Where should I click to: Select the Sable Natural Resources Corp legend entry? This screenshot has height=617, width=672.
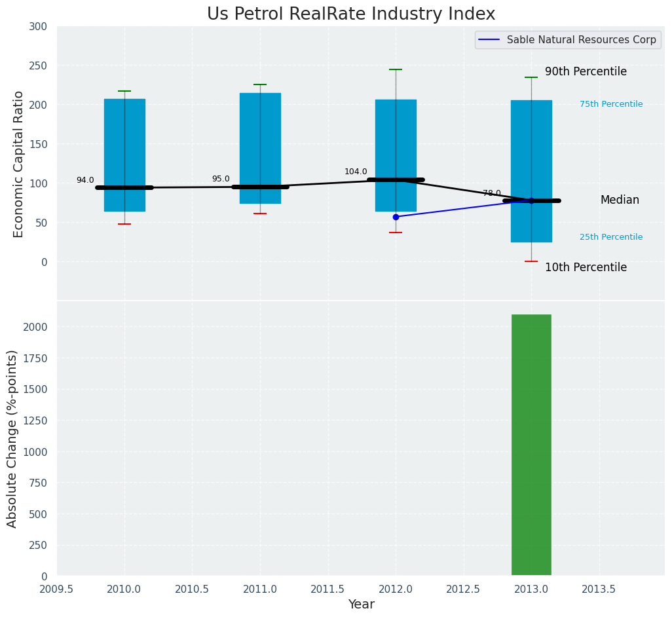[568, 40]
